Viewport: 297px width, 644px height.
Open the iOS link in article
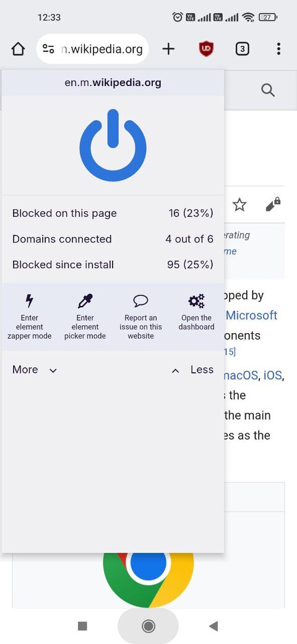pos(273,375)
